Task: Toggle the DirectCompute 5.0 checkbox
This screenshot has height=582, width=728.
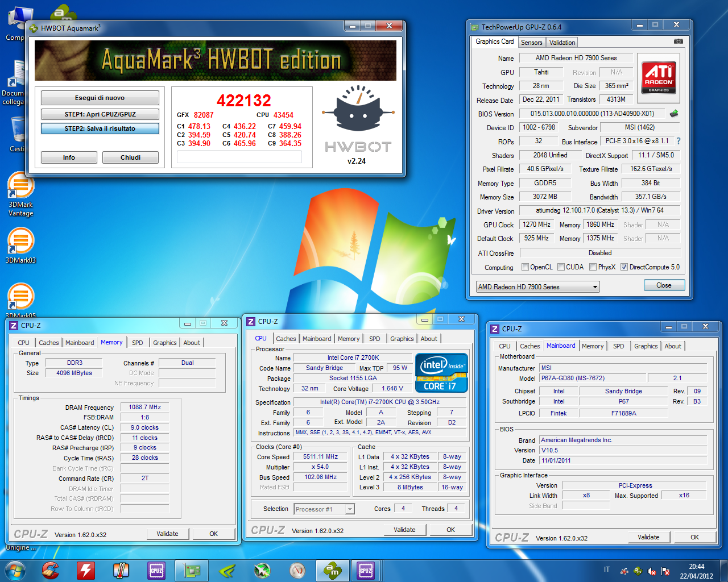Action: pos(624,267)
